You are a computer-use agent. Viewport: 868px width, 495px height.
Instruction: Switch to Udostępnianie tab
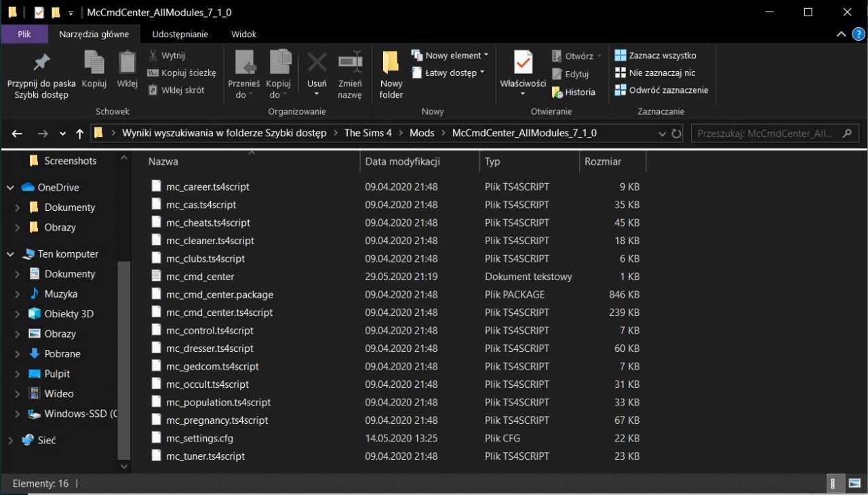click(x=180, y=34)
